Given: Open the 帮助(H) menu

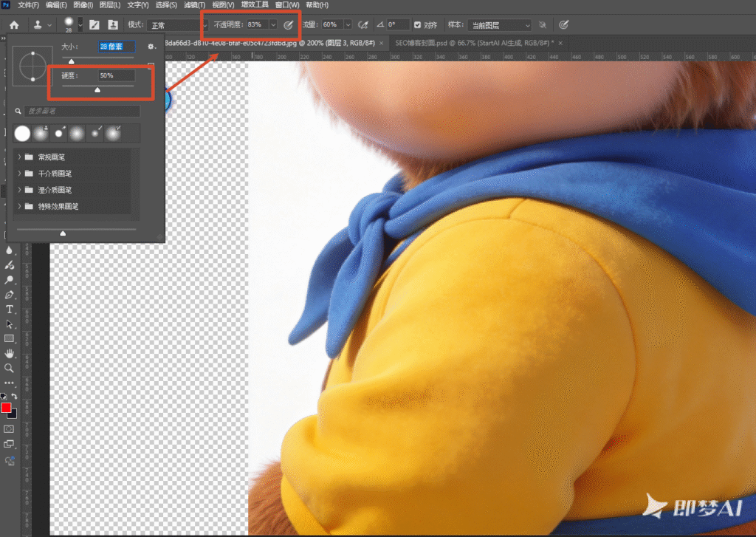Looking at the screenshot, I should (x=317, y=5).
